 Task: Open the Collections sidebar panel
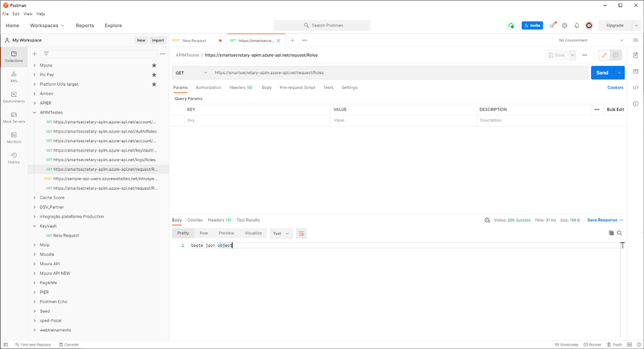tap(14, 57)
